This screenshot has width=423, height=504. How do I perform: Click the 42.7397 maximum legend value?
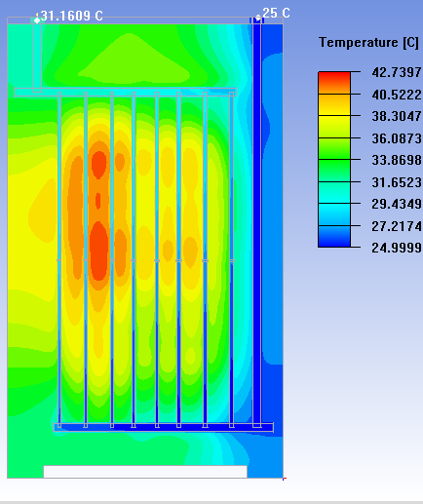point(397,72)
